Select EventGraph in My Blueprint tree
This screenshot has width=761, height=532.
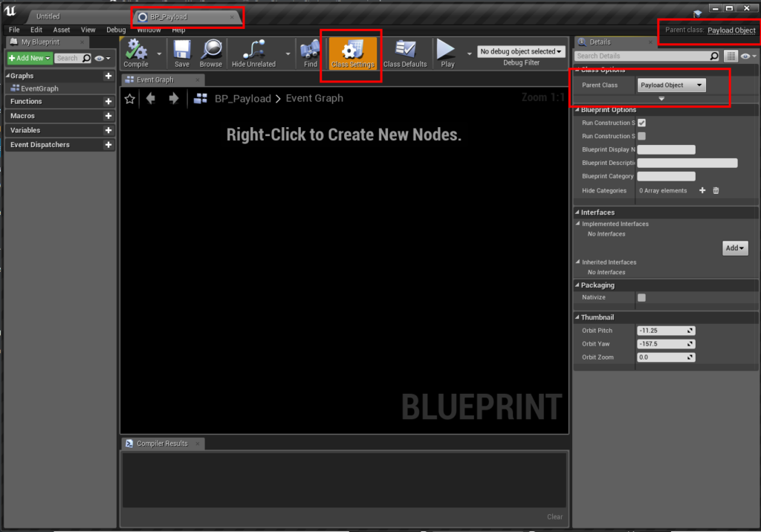coord(39,88)
